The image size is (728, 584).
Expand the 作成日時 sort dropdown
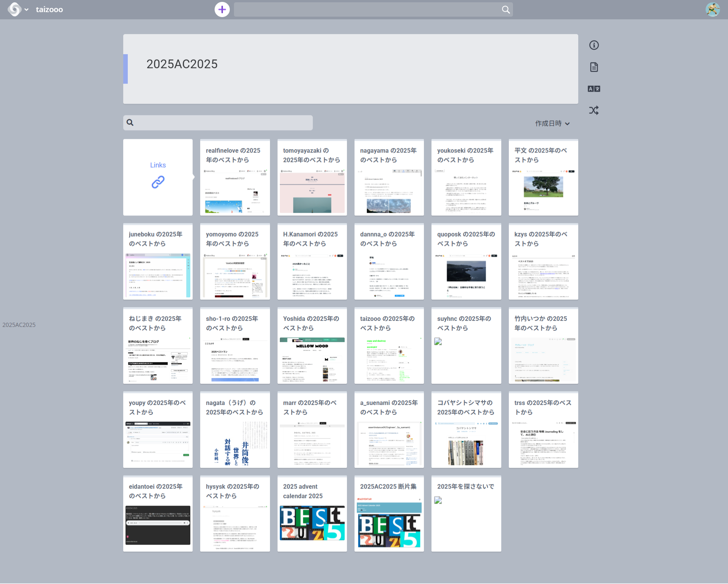552,124
